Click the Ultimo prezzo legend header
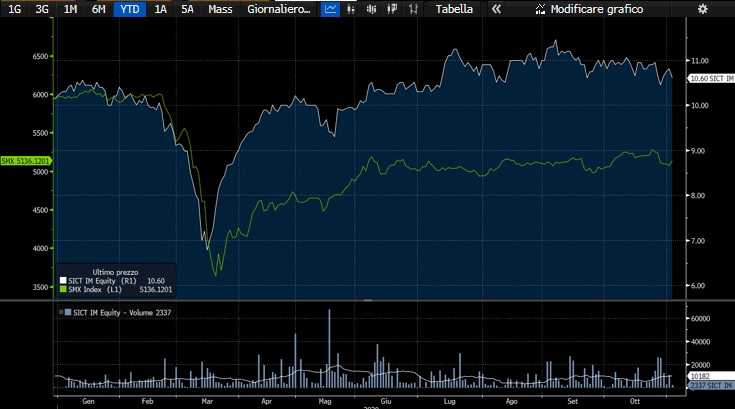Screen dimensions: 735x409 point(115,272)
